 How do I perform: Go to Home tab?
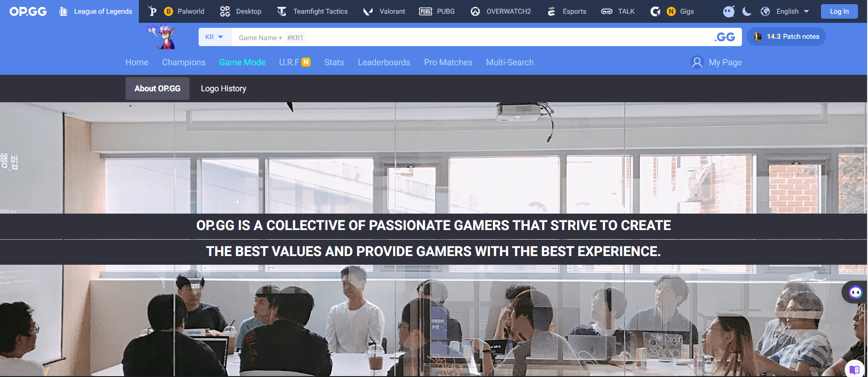pyautogui.click(x=137, y=63)
